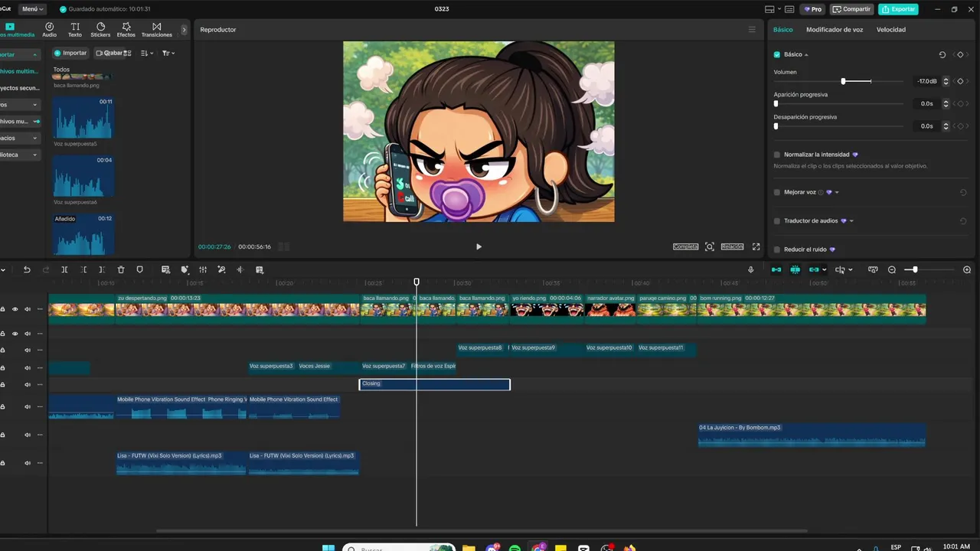Toggle the Básico checkbox

777,54
